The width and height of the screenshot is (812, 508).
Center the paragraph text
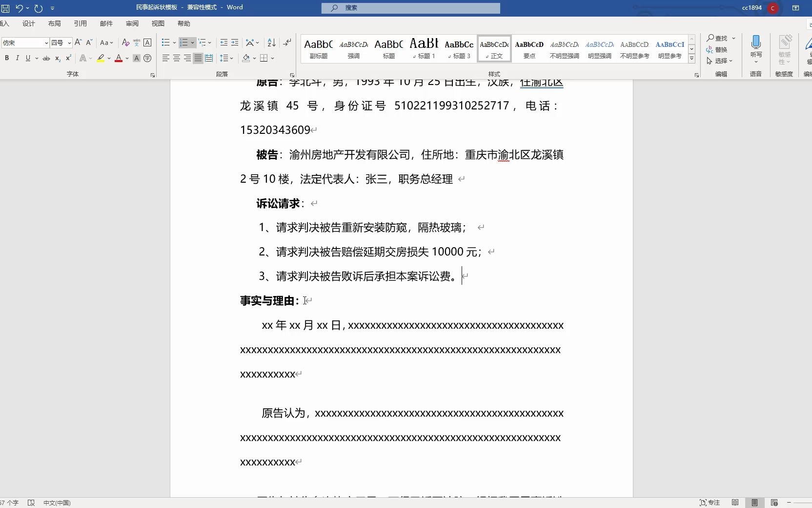177,58
